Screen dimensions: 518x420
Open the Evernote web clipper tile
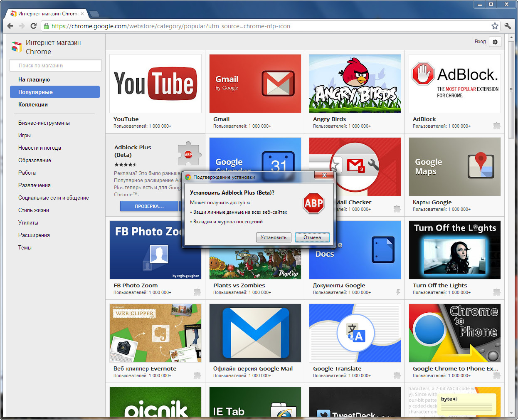tap(155, 341)
